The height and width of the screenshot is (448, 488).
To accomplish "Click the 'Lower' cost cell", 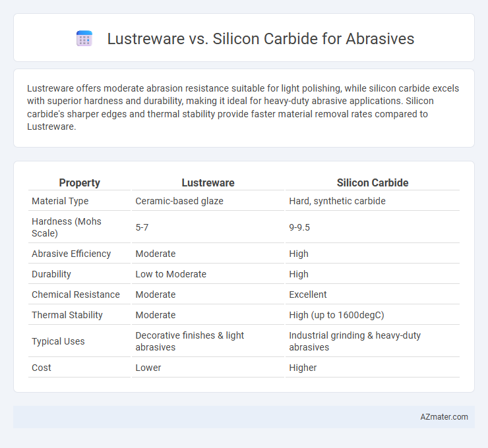I will [148, 368].
